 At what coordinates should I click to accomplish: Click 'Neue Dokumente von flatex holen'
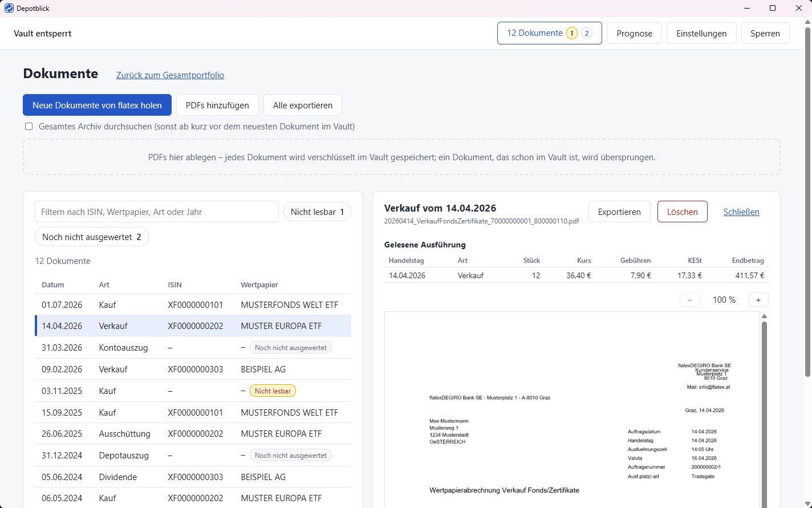click(98, 105)
